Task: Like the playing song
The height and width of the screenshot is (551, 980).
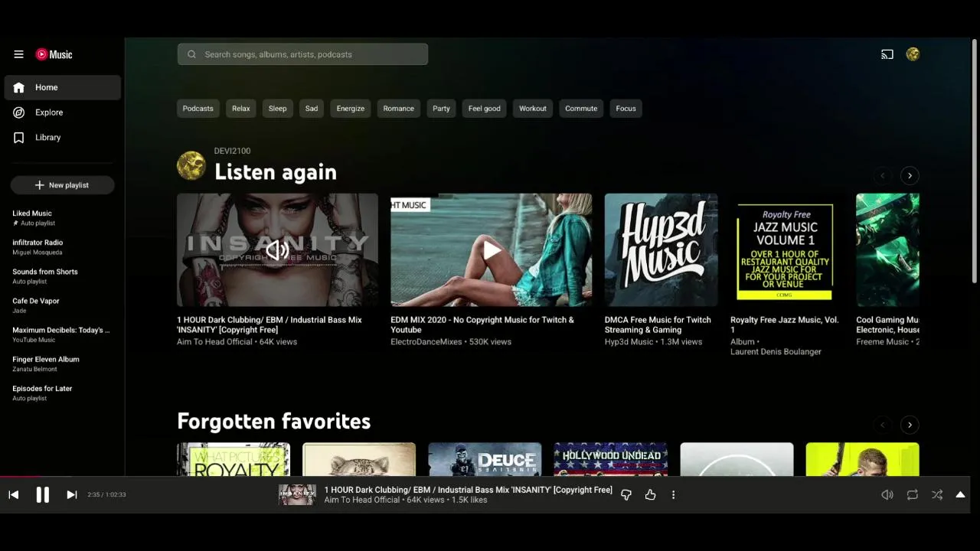Action: point(650,495)
